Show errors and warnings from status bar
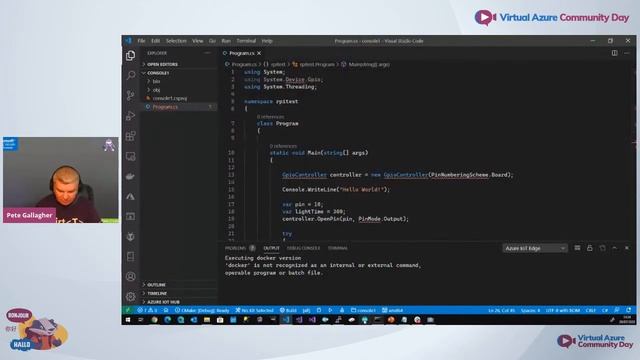Image resolution: width=640 pixels, height=360 pixels. 147,310
